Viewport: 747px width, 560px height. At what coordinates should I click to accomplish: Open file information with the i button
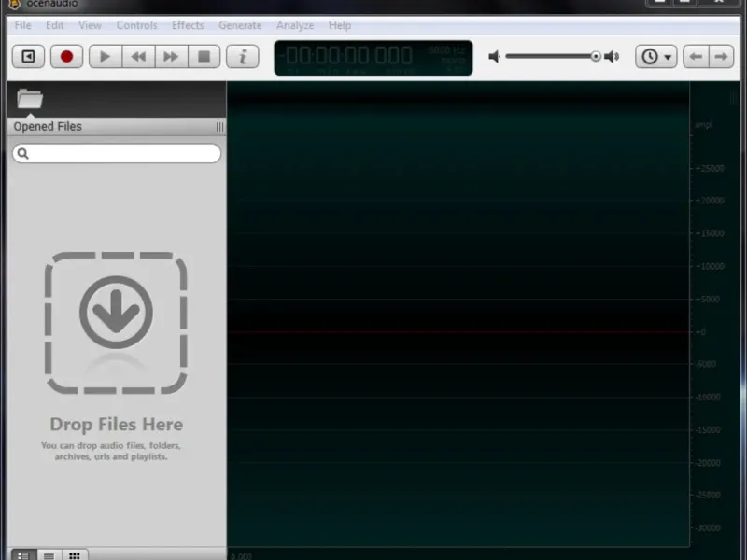coord(243,57)
